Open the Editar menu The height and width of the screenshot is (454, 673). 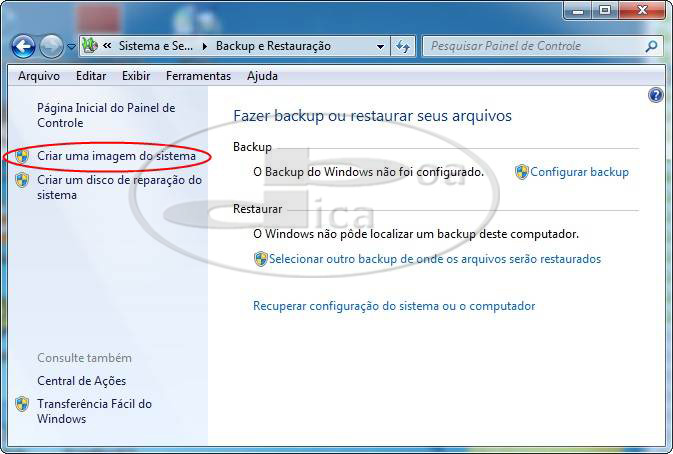pos(91,76)
